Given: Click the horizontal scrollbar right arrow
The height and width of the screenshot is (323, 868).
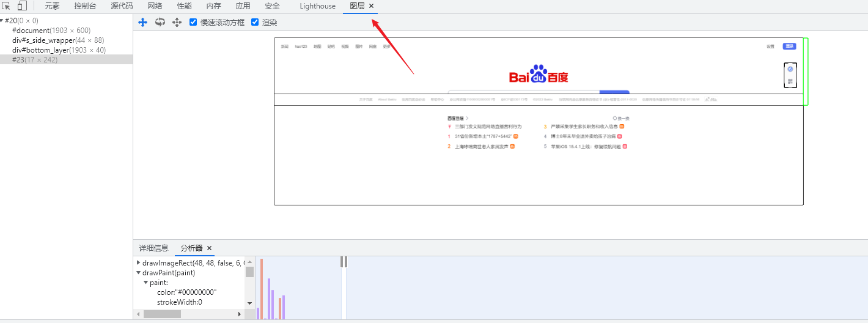Looking at the screenshot, I should 240,314.
